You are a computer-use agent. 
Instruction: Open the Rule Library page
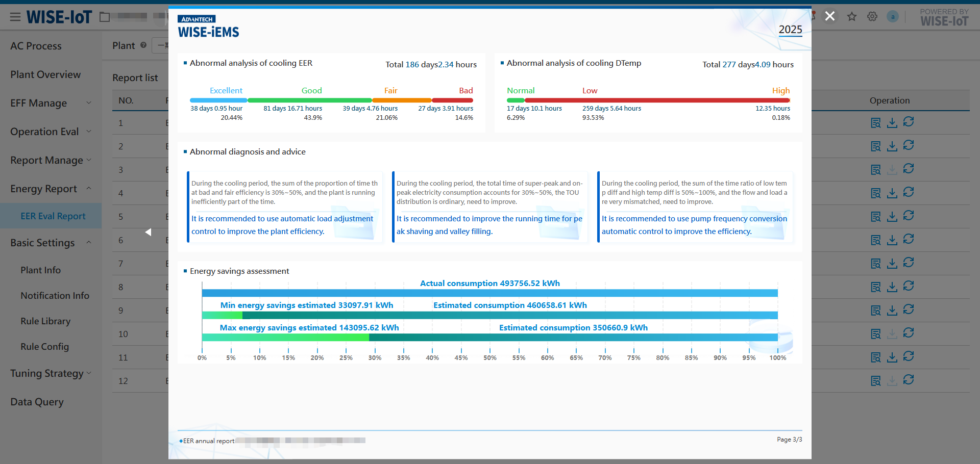pyautogui.click(x=45, y=321)
